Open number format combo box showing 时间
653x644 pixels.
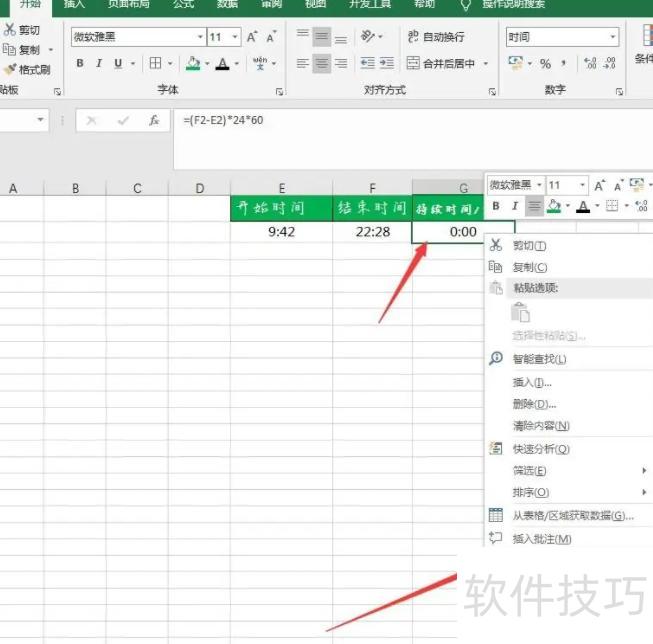tap(563, 37)
